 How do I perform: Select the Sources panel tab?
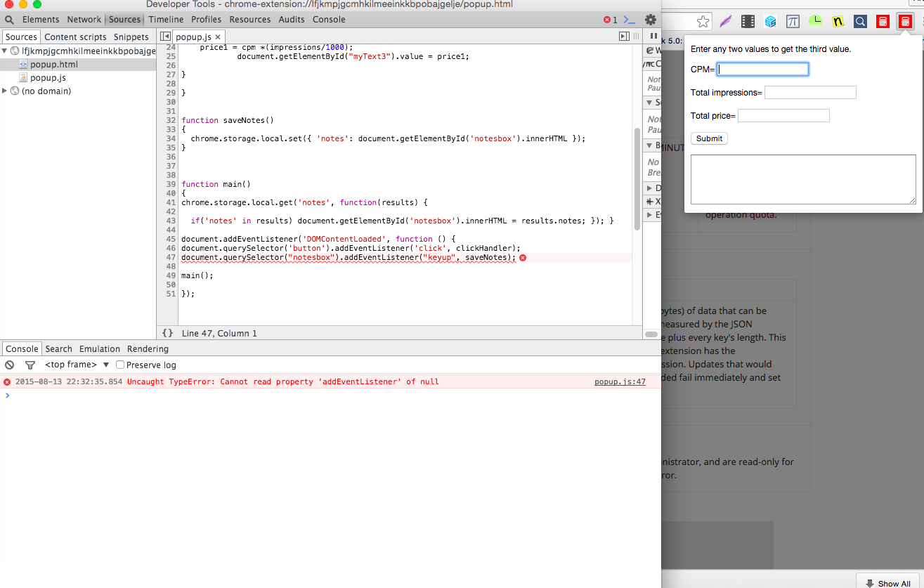click(125, 20)
